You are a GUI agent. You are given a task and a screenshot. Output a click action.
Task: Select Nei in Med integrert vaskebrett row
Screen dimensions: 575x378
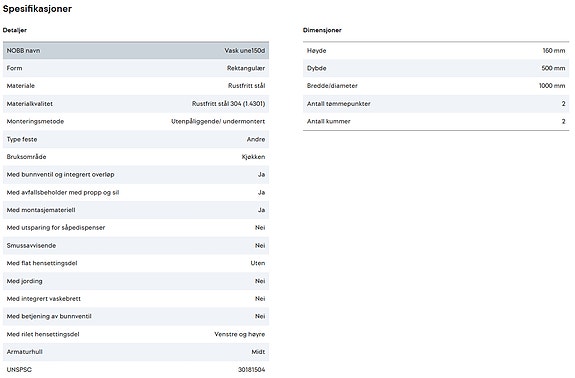click(x=260, y=299)
